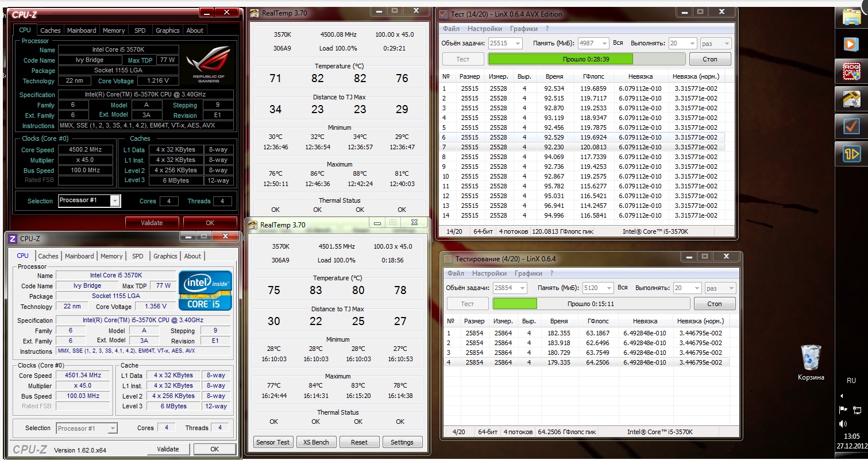Click disabled Тест button in LinX AVX
The width and height of the screenshot is (868, 460).
[463, 59]
